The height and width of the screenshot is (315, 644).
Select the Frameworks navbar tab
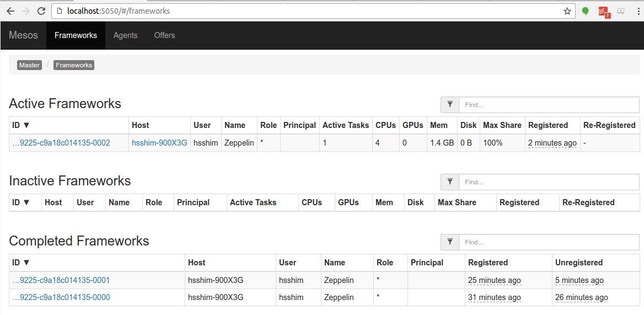pos(76,35)
